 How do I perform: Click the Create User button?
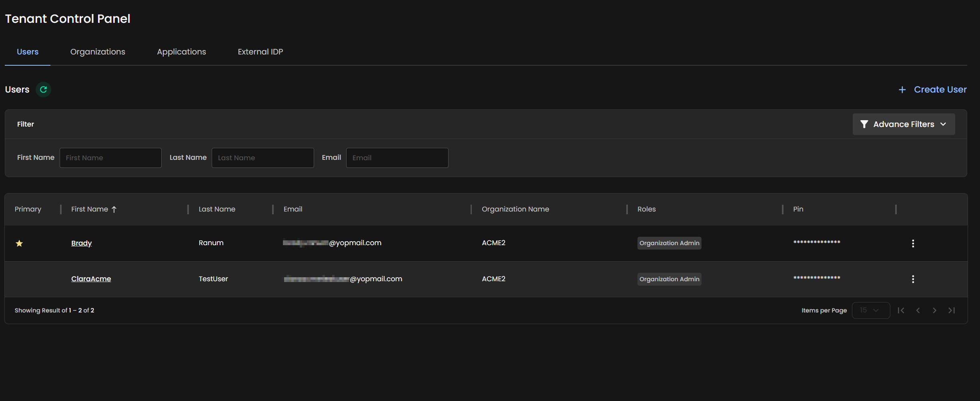point(932,89)
